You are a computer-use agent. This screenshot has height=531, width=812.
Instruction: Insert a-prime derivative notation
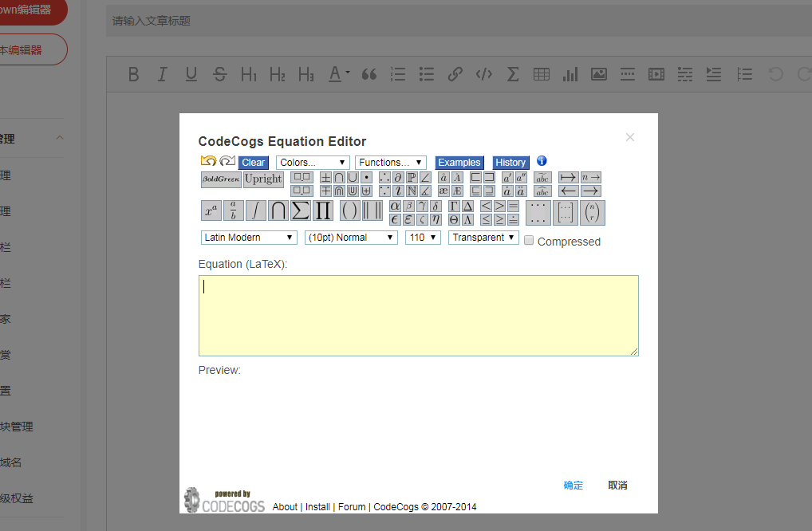click(x=507, y=178)
